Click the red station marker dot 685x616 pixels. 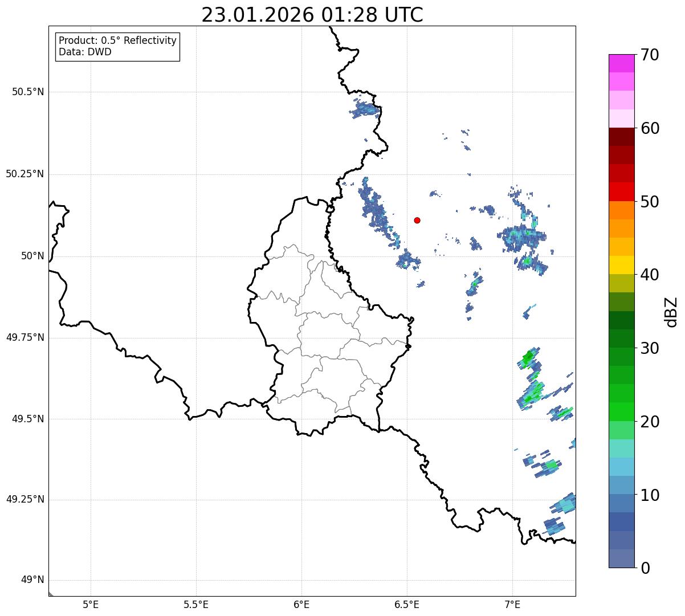click(417, 220)
